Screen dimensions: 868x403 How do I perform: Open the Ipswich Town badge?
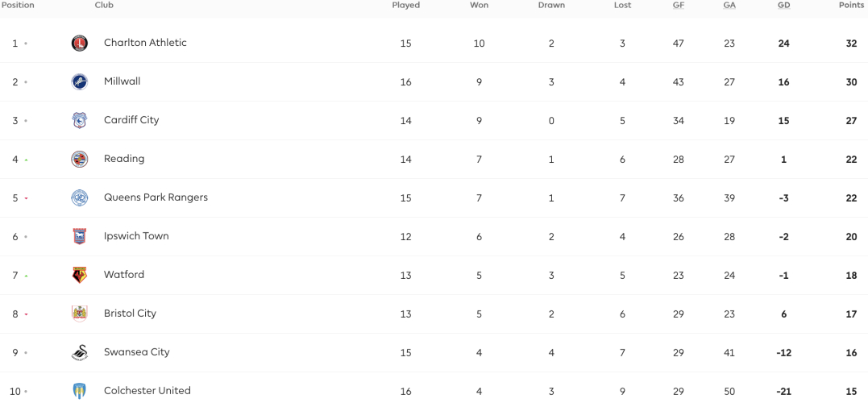coord(80,236)
